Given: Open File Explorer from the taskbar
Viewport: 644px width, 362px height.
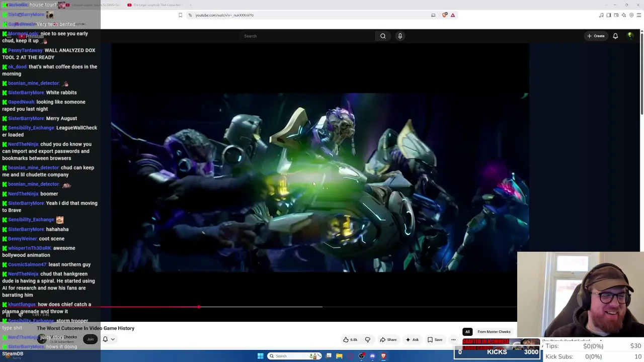Looking at the screenshot, I should click(x=339, y=356).
